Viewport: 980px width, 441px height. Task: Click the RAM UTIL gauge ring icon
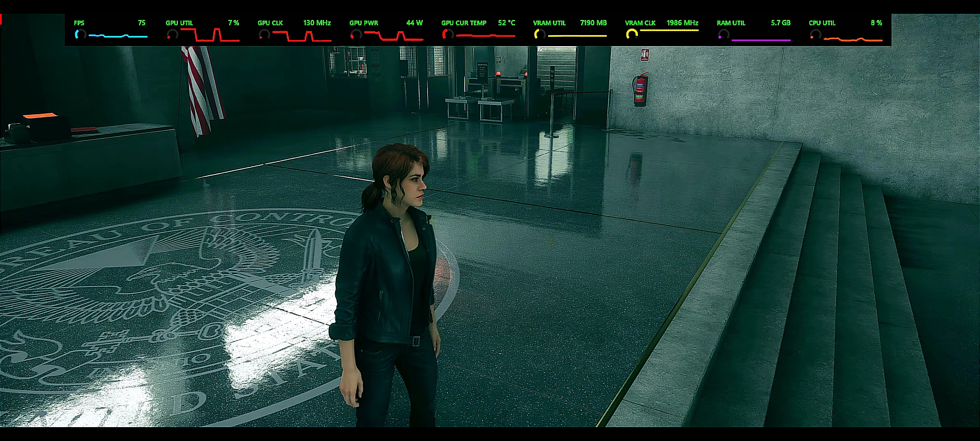723,35
